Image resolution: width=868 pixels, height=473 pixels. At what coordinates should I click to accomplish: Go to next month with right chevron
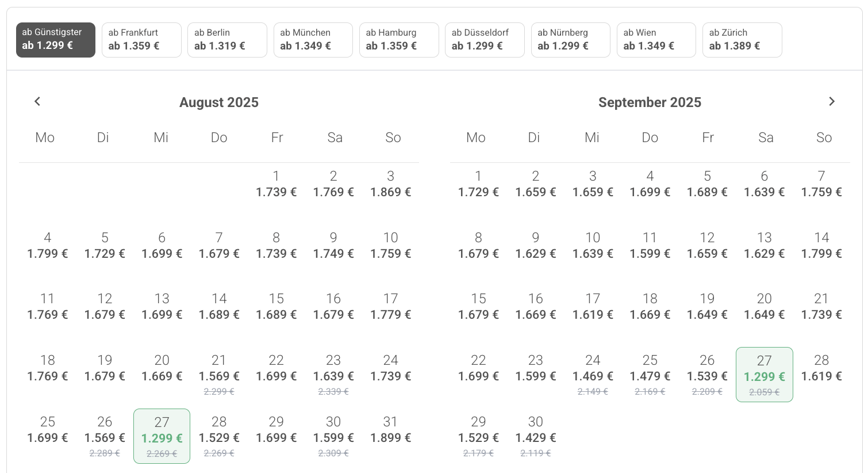point(831,101)
